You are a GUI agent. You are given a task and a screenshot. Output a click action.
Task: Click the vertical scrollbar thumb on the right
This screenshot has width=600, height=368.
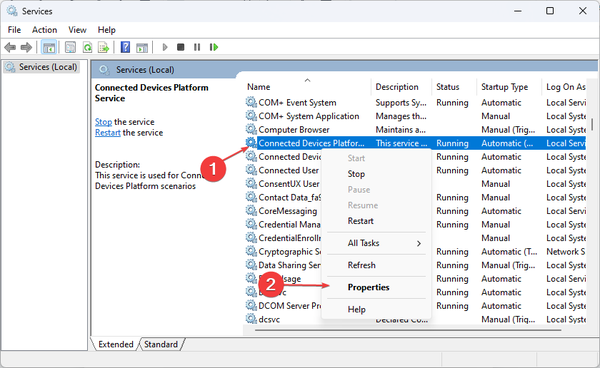tap(592, 124)
